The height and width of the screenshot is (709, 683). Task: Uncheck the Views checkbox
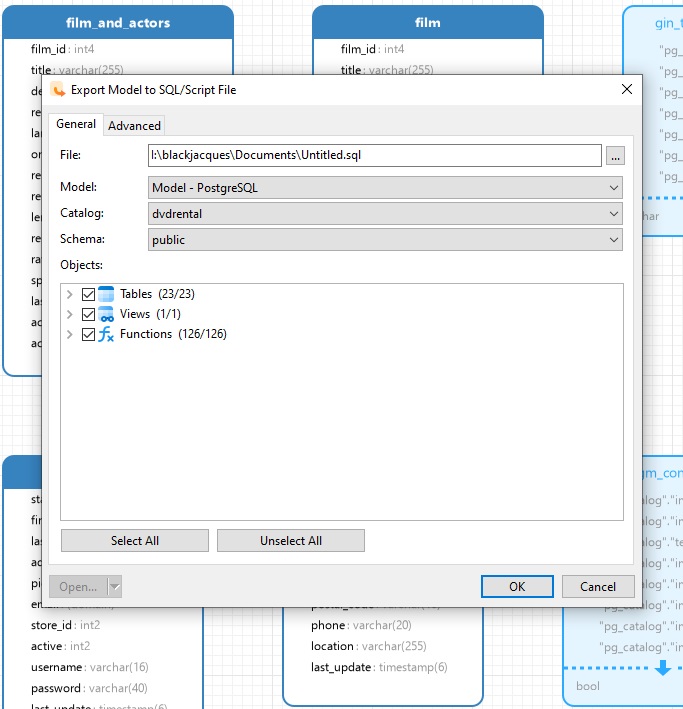pyautogui.click(x=88, y=314)
